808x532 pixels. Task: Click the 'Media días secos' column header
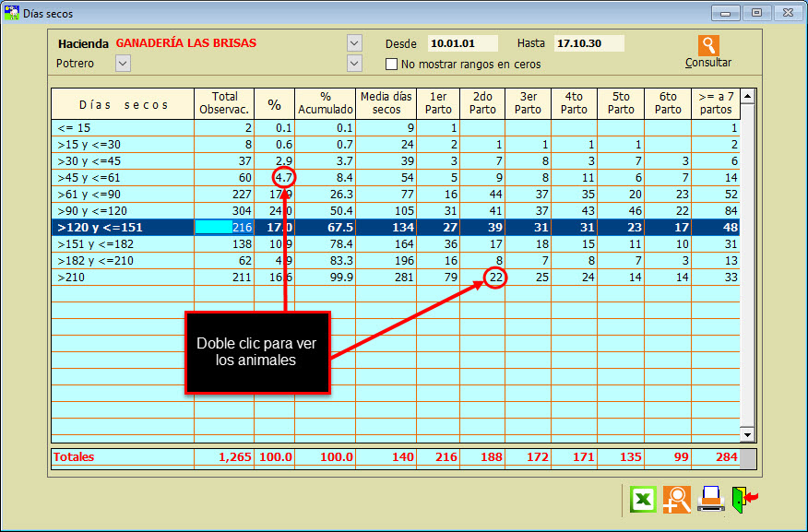[386, 103]
